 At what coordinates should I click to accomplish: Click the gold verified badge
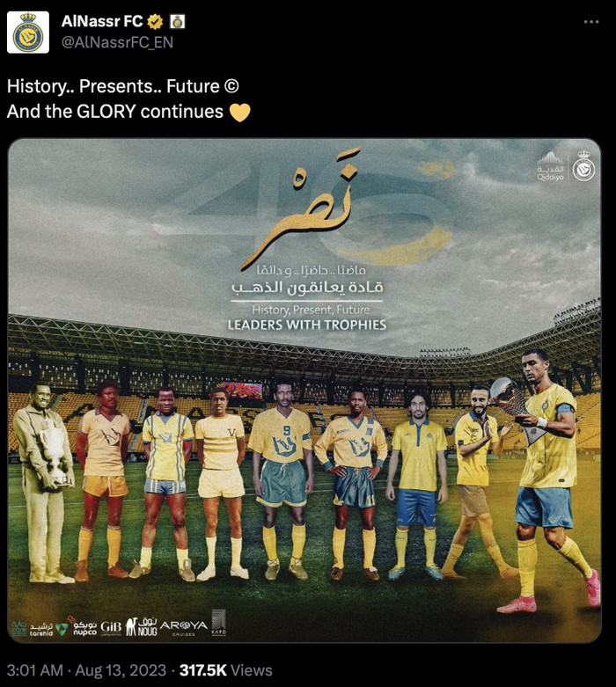(x=155, y=21)
